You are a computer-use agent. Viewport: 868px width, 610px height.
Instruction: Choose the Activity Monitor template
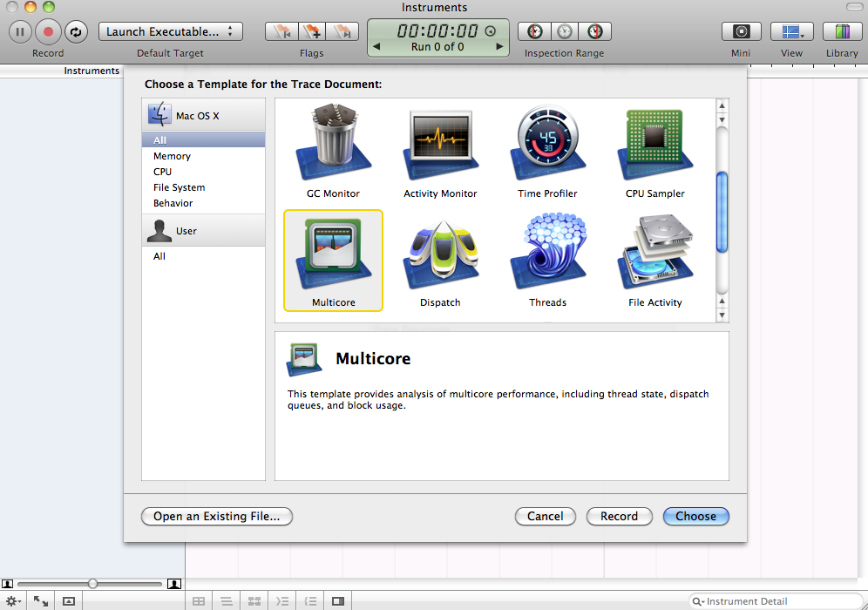coord(440,146)
